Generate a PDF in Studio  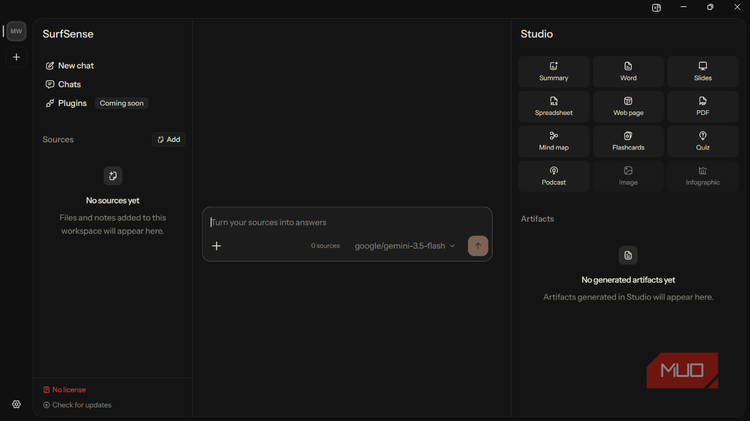coord(703,107)
